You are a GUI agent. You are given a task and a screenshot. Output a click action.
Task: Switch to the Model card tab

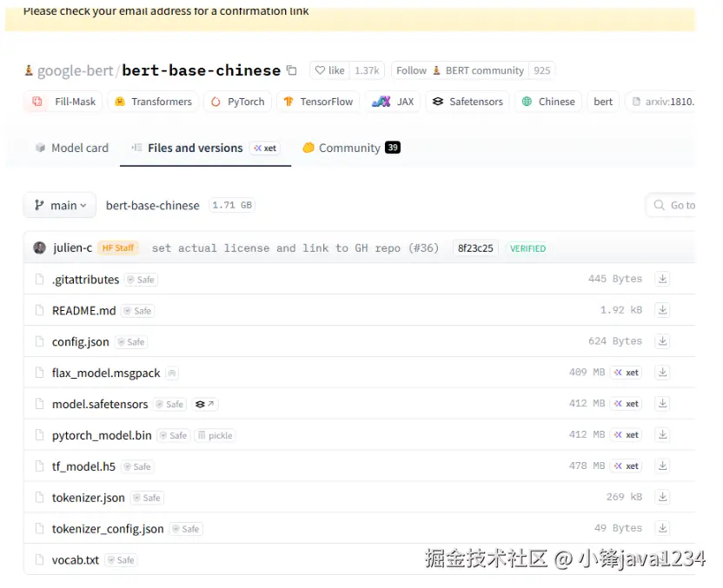[72, 148]
